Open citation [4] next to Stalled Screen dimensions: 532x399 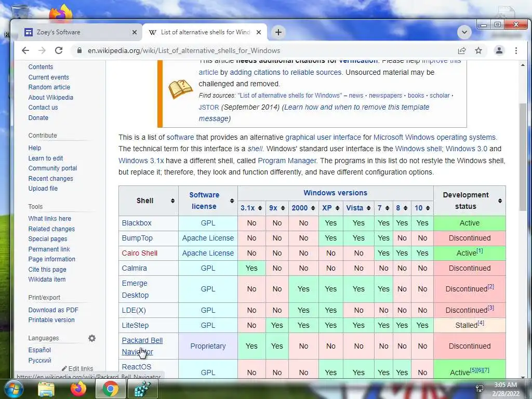(x=481, y=323)
